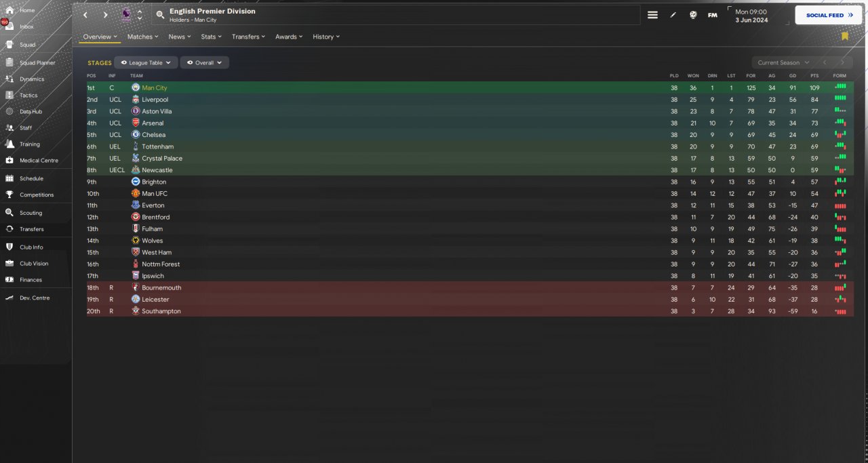Expand the News tab menu
This screenshot has height=463, width=868.
pos(180,37)
